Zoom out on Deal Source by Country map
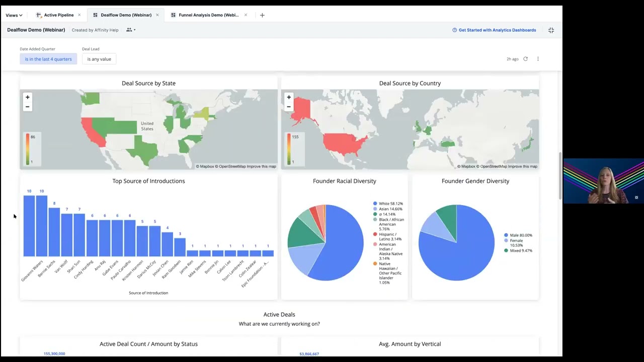The image size is (644, 362). tap(289, 107)
